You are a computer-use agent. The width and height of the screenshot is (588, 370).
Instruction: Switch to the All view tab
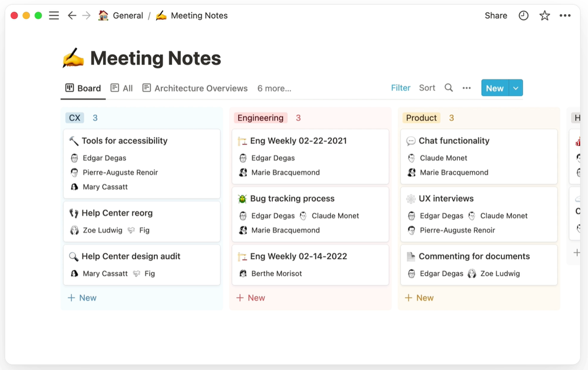122,88
